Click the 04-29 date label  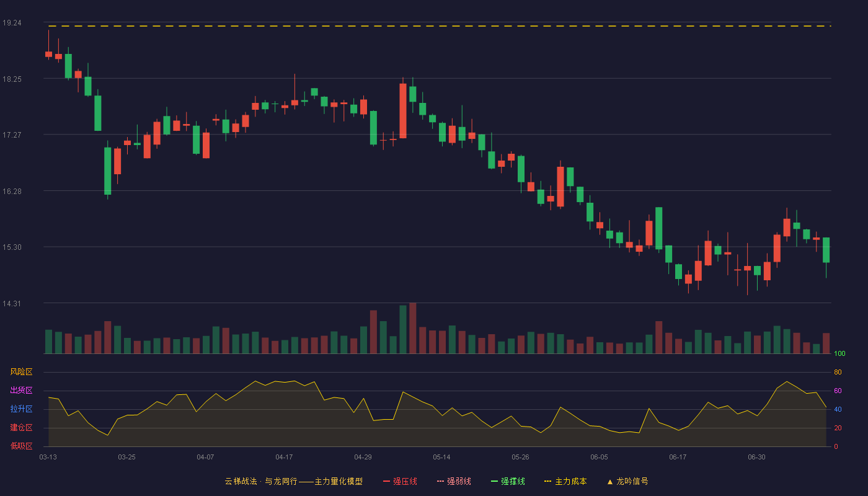pyautogui.click(x=363, y=457)
